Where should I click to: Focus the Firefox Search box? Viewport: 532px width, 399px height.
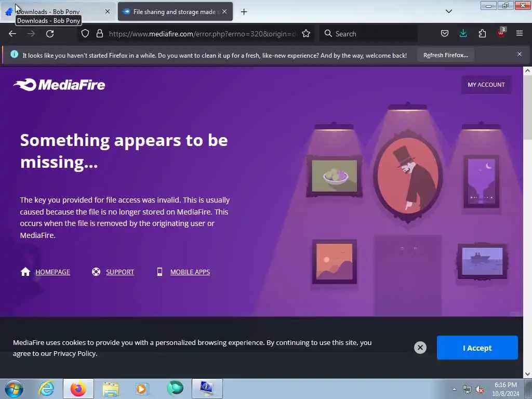[369, 34]
